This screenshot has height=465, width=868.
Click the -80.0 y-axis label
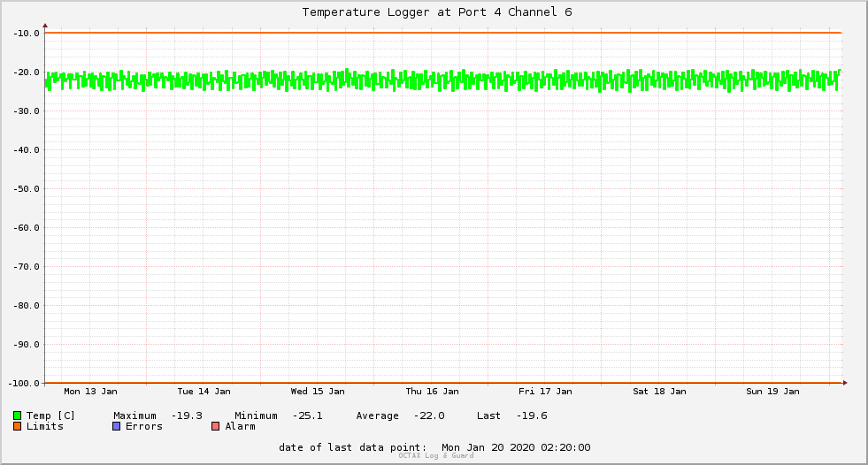point(26,305)
